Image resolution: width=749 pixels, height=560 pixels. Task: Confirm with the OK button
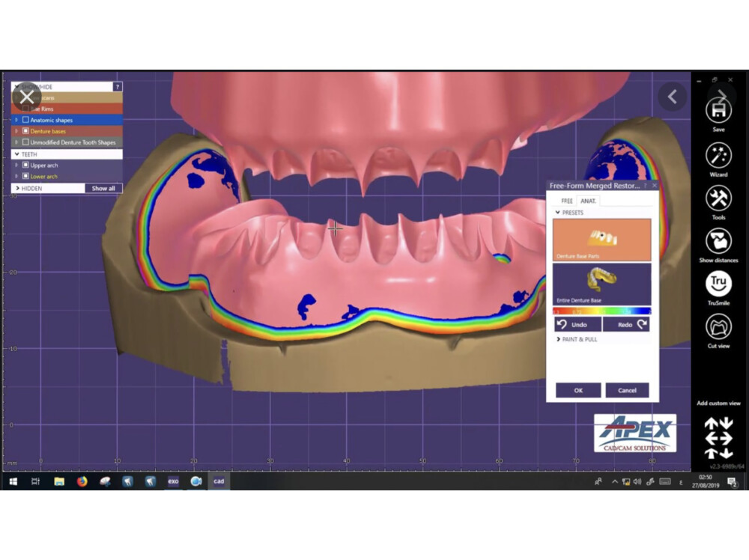tap(577, 390)
